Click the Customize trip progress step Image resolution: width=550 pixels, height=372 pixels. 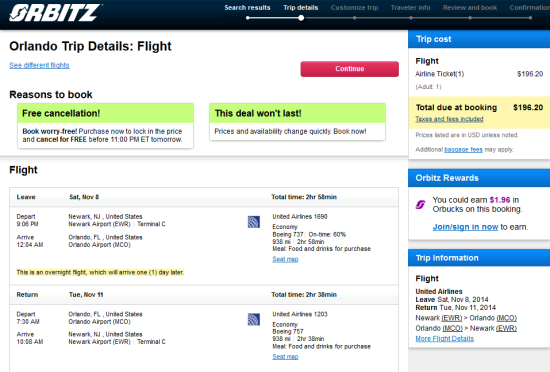354,8
